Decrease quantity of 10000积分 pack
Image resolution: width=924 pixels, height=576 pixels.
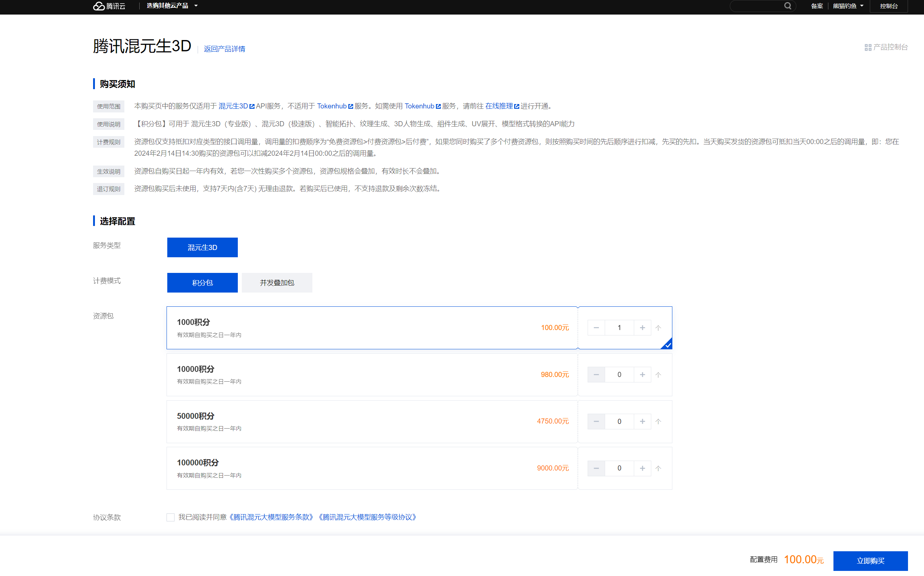tap(596, 375)
